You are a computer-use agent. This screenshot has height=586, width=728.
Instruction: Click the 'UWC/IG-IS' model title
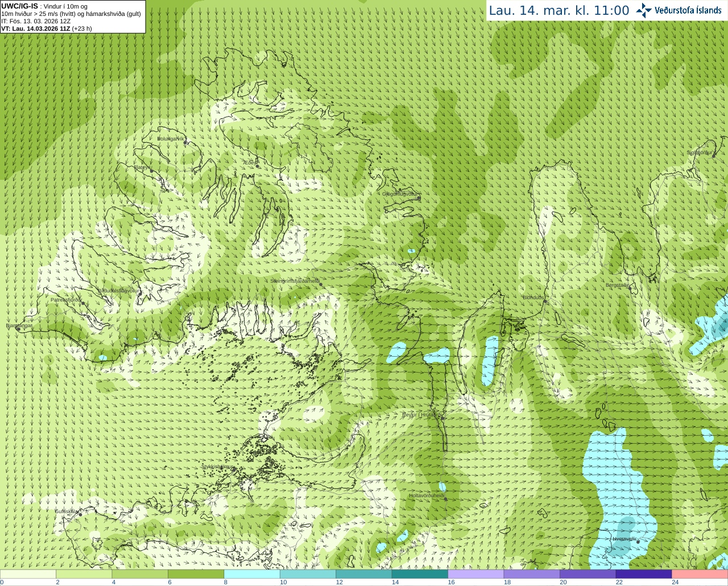pos(20,6)
